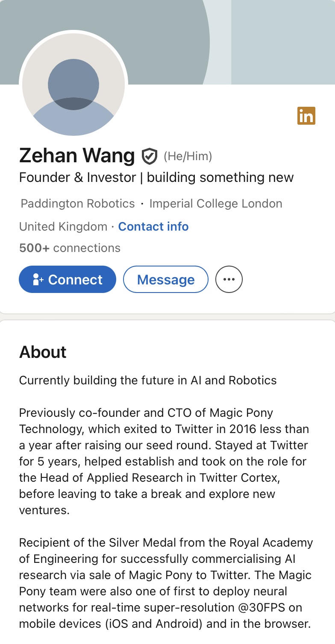The height and width of the screenshot is (644, 335).
Task: Click the About section heading
Action: click(43, 352)
